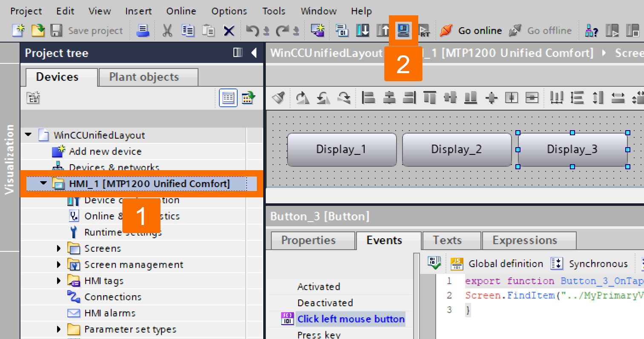Image resolution: width=644 pixels, height=339 pixels.
Task: Select Connections in project tree
Action: (x=113, y=297)
